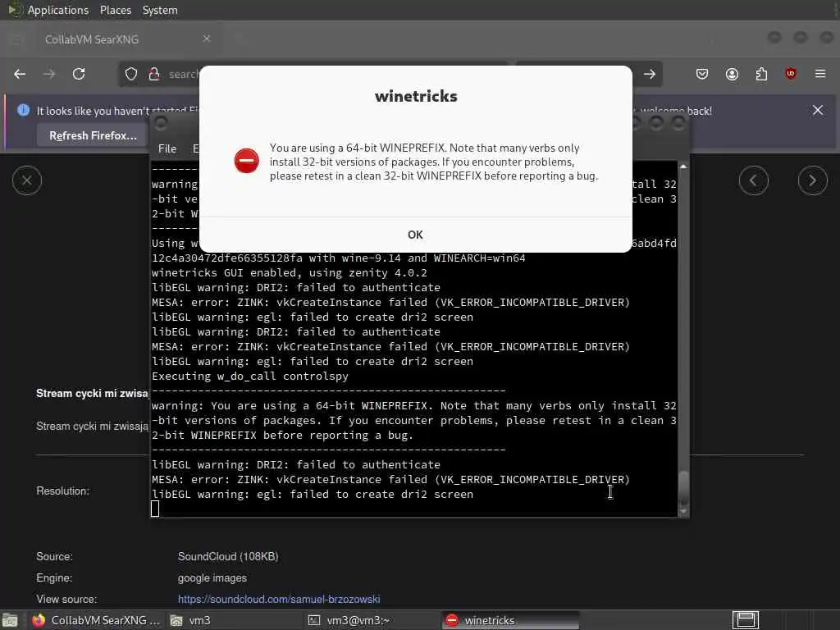840x630 pixels.
Task: Go to next image with right chevron
Action: pos(812,180)
